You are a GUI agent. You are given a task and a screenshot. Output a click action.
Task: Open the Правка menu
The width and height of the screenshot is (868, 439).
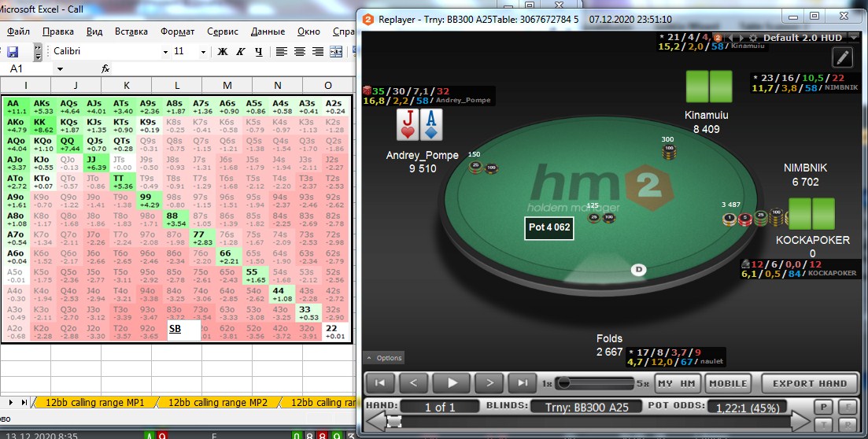click(x=58, y=31)
